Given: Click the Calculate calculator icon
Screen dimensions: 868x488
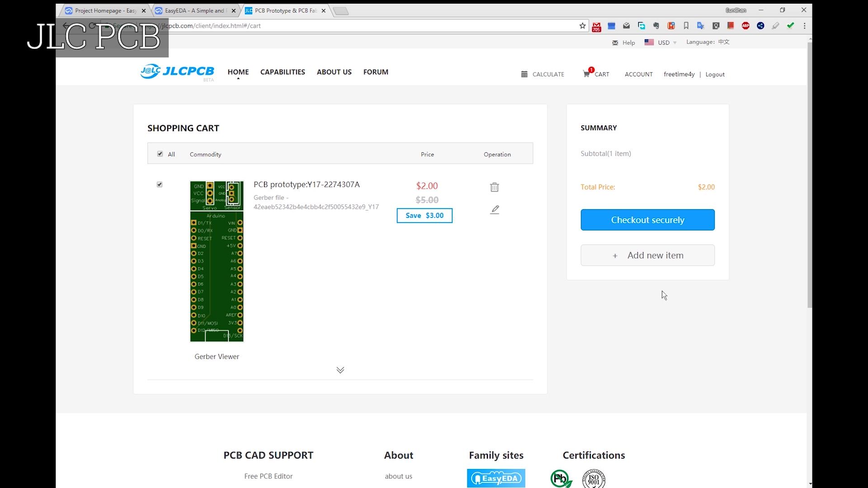Looking at the screenshot, I should [524, 74].
